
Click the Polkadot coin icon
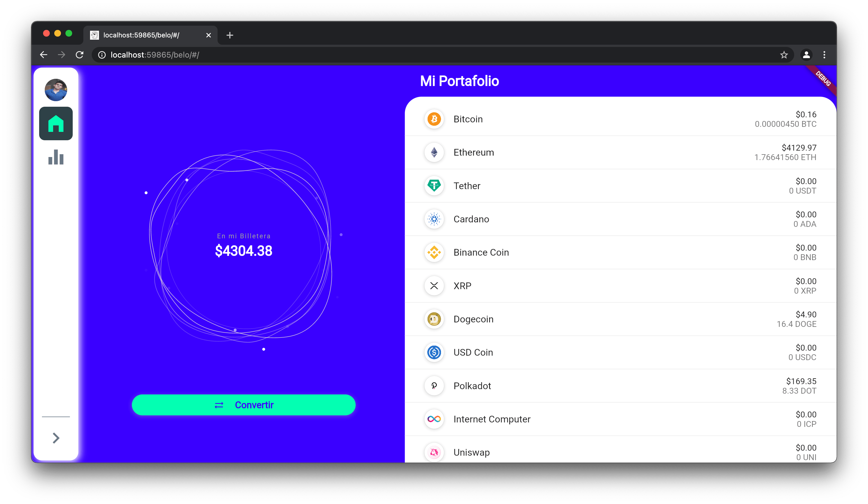pos(434,386)
